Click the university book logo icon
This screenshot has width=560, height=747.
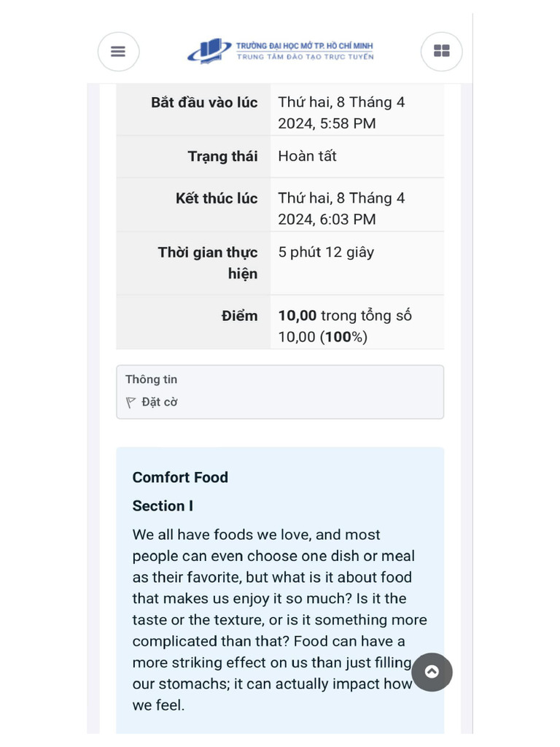pos(209,51)
